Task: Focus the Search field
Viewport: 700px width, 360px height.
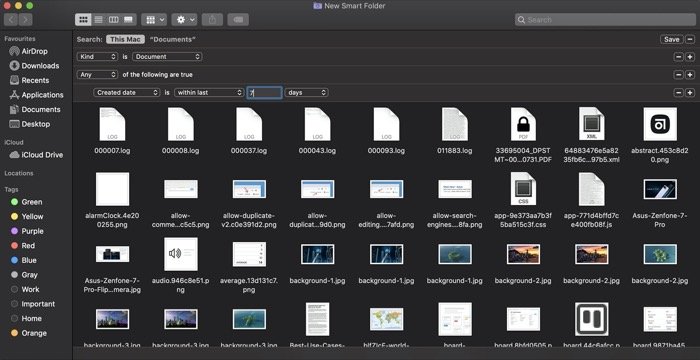Action: point(605,20)
